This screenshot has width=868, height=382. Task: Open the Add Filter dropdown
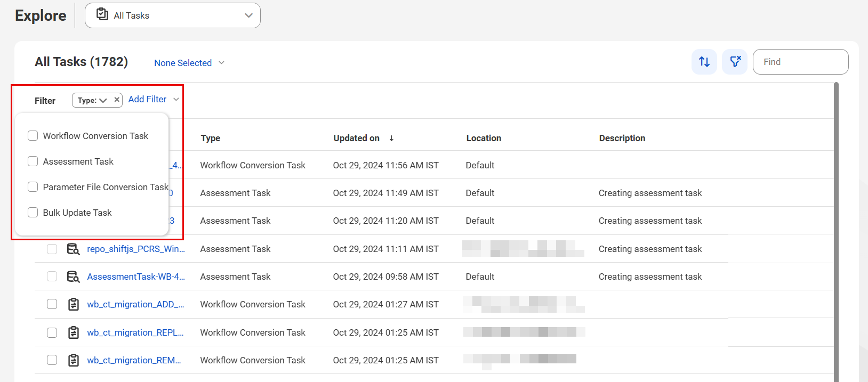(x=154, y=99)
